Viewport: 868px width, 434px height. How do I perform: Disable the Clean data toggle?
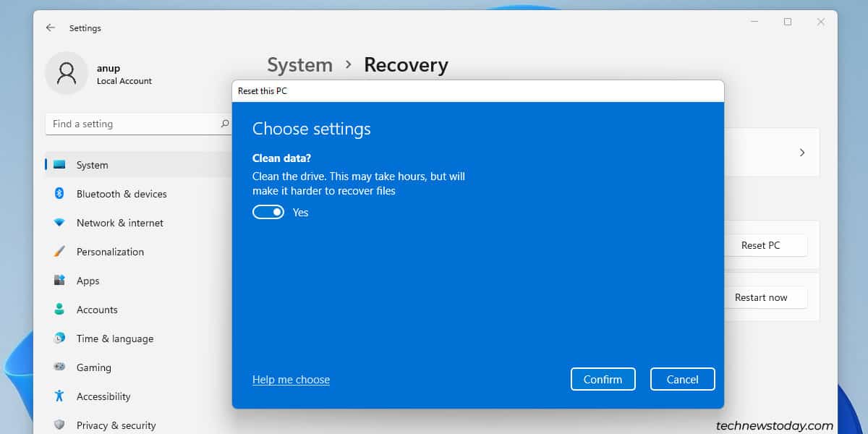(268, 212)
